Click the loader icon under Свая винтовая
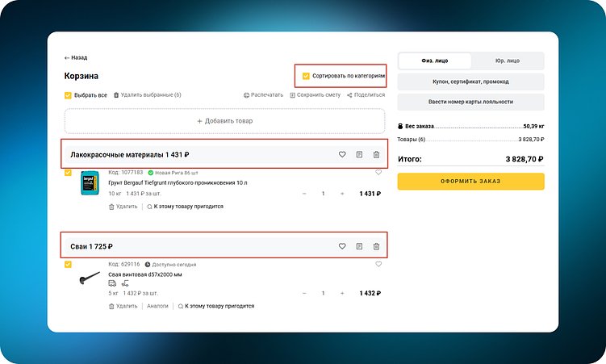 (x=125, y=283)
